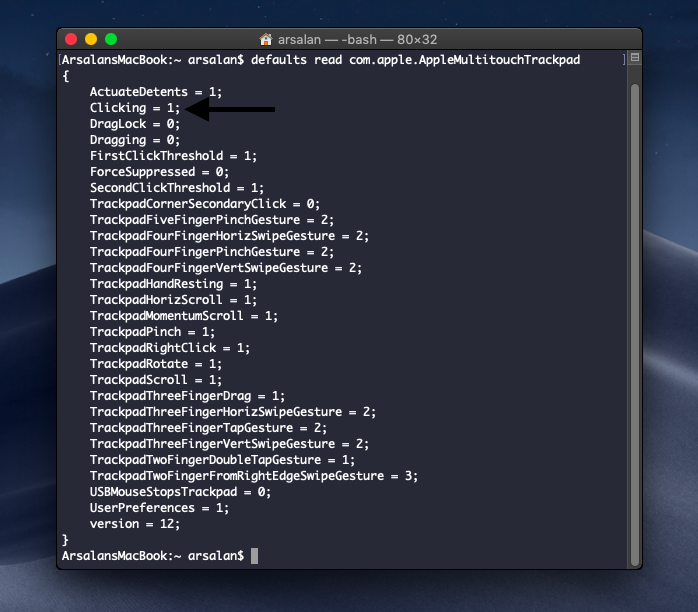Click the 'defaults read com.apple.AppleMultitouchTrackpad' command line
The height and width of the screenshot is (612, 698).
click(x=415, y=60)
